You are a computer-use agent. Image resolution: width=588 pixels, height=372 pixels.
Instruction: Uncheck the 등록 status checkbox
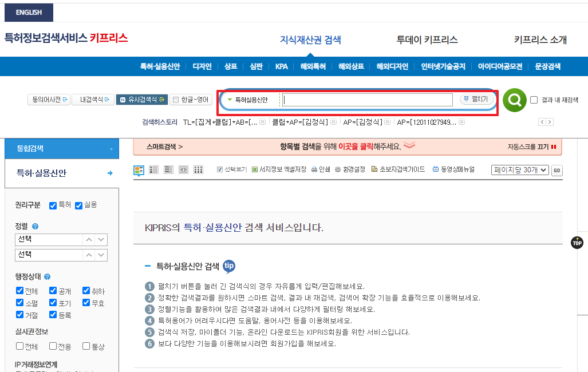click(x=53, y=315)
